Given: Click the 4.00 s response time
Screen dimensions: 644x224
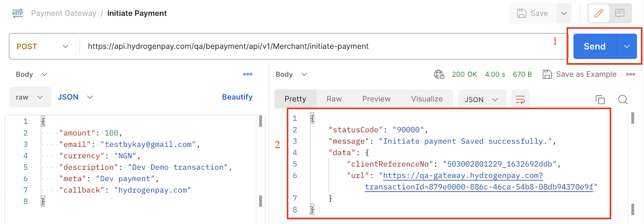Looking at the screenshot, I should coord(495,74).
